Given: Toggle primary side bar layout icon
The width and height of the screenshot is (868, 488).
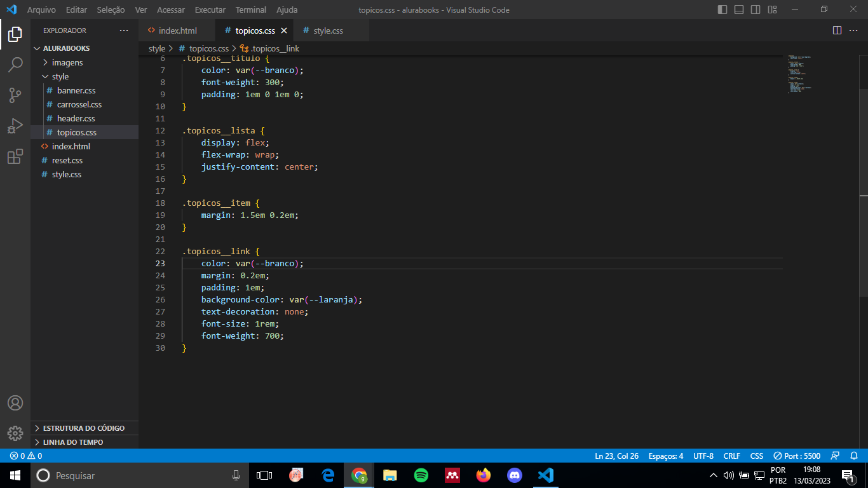Looking at the screenshot, I should pyautogui.click(x=722, y=10).
